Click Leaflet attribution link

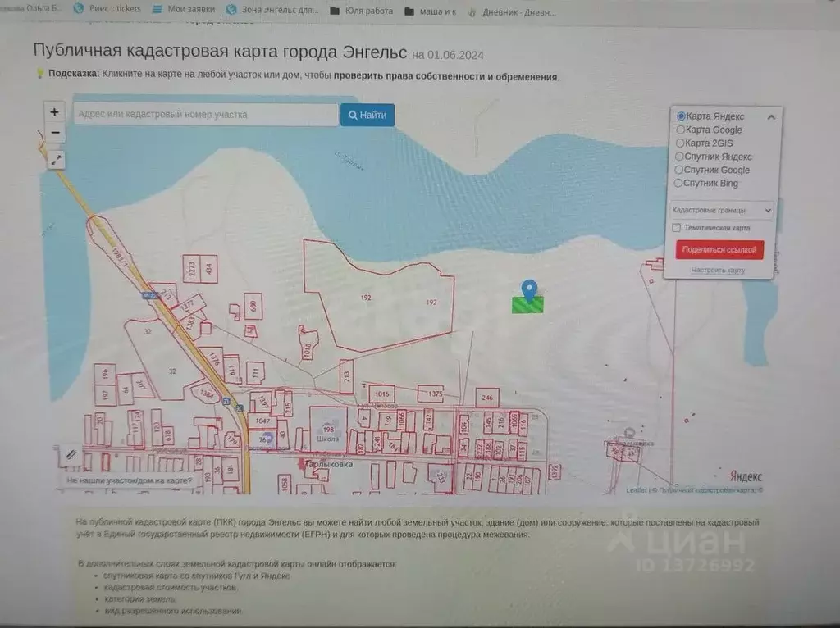[x=637, y=490]
